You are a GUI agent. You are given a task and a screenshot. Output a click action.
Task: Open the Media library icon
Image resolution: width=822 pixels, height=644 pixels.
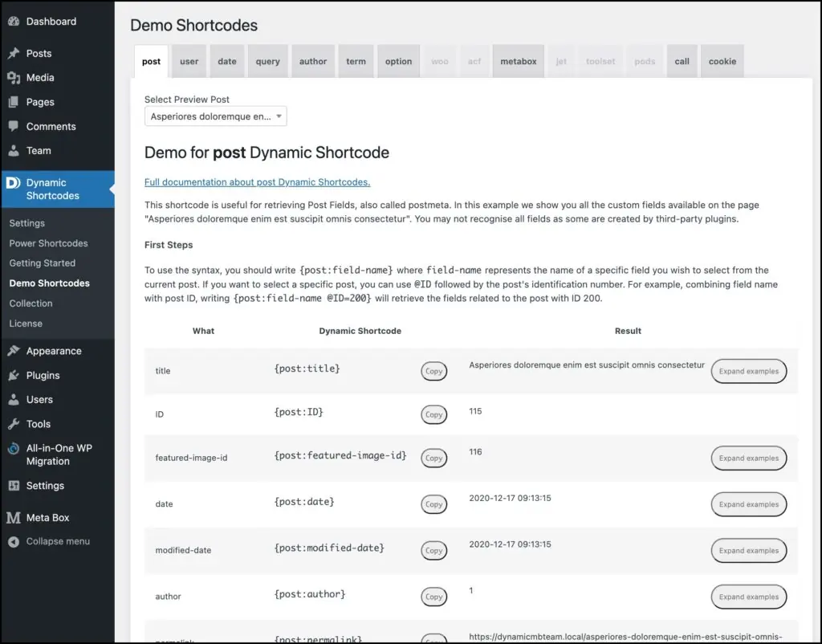coord(13,77)
